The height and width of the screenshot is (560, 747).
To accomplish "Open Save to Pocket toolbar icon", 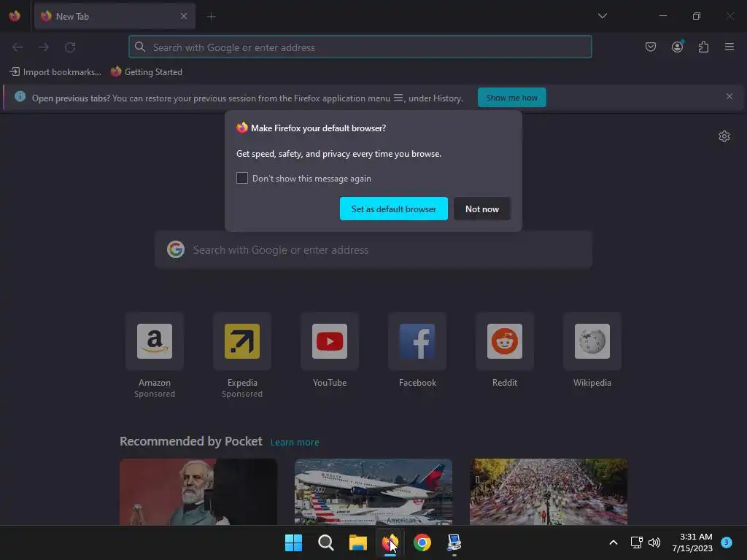I will point(650,47).
